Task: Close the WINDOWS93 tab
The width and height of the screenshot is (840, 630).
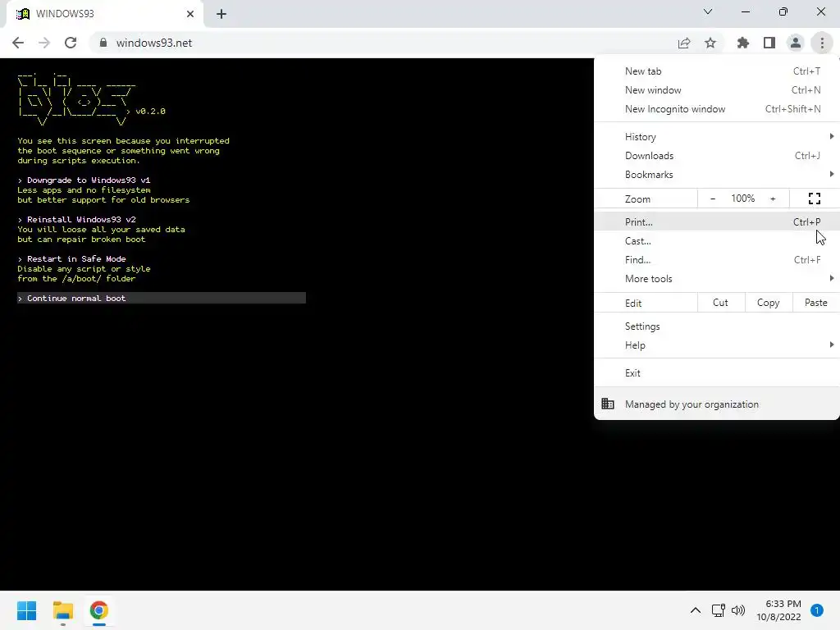Action: (x=190, y=14)
